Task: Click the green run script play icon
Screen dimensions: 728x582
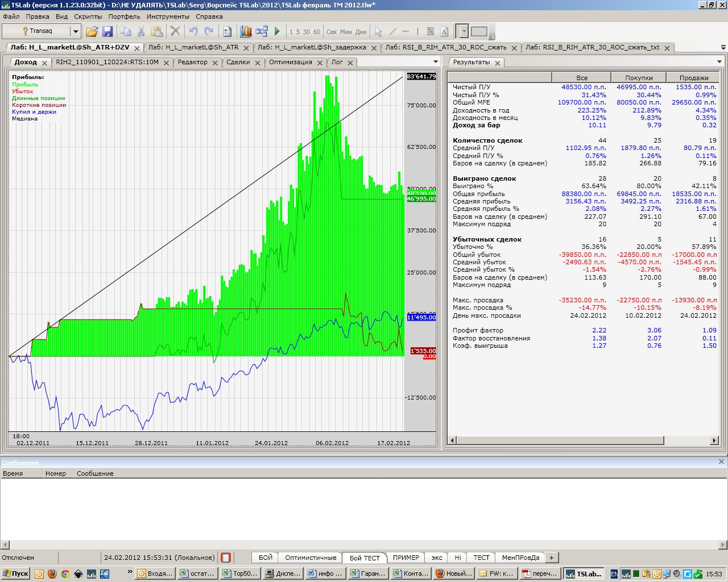Action: coord(277,32)
